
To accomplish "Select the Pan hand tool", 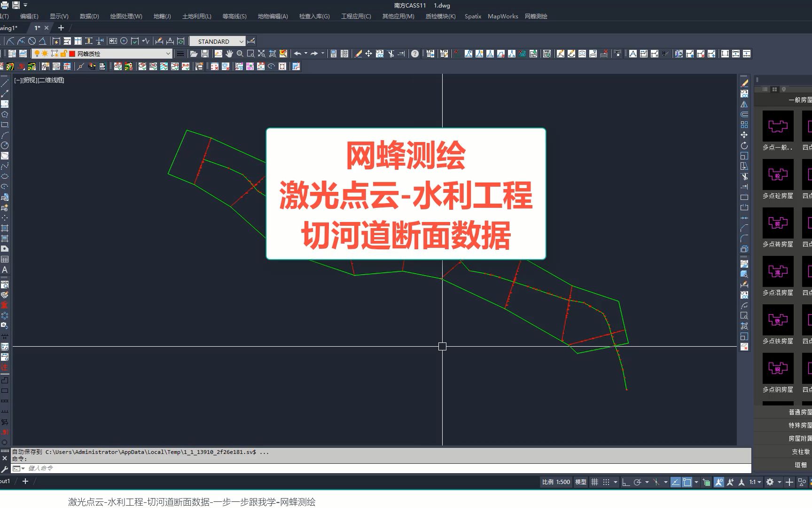I will pyautogui.click(x=229, y=54).
